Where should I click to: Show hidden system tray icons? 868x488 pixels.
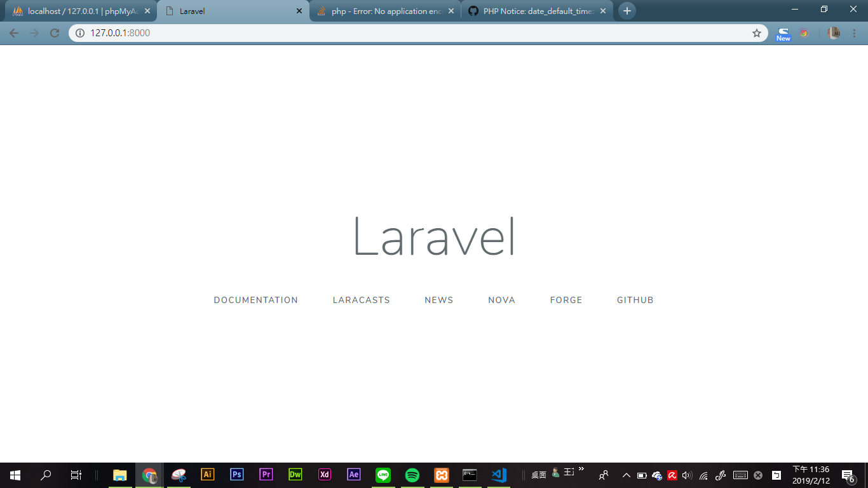(627, 475)
